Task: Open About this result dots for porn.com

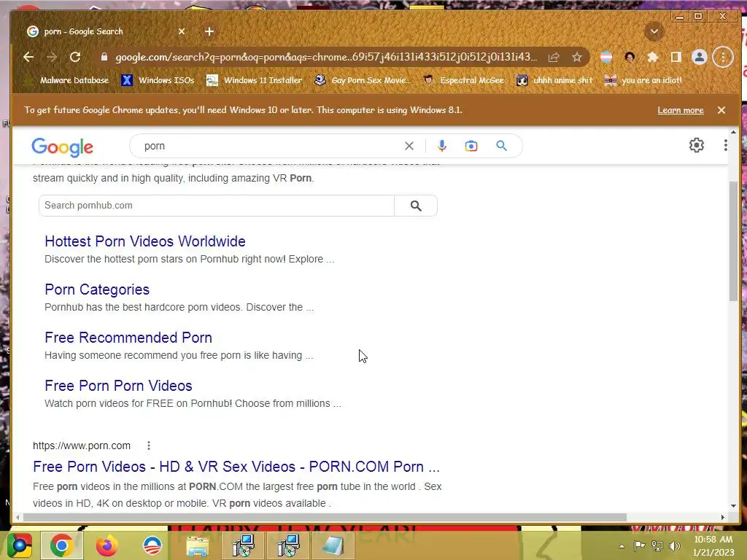Action: point(149,446)
